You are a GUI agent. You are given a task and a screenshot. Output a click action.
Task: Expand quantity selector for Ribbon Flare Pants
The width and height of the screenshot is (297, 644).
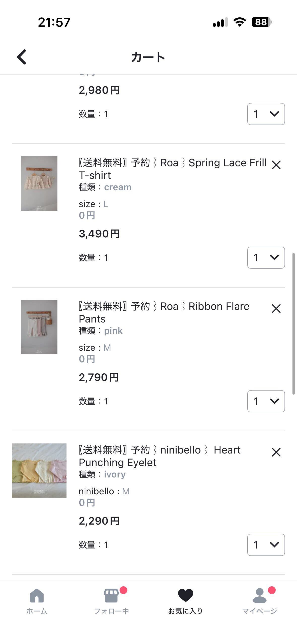pos(266,401)
